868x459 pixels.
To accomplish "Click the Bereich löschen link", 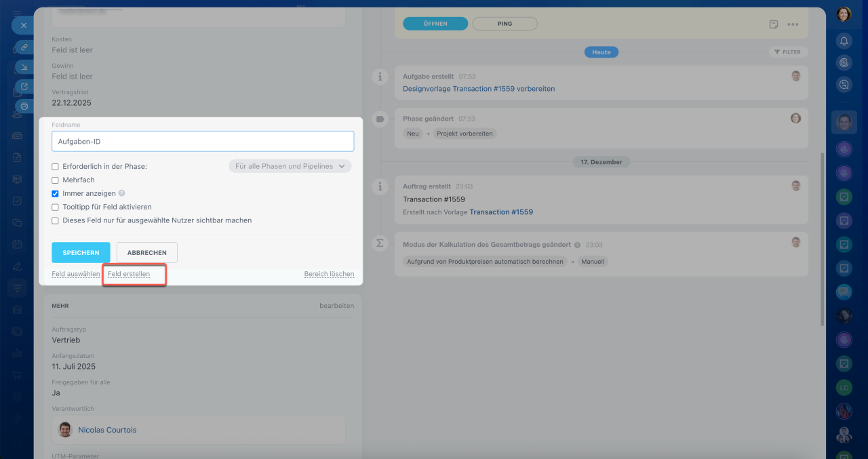I will point(329,274).
